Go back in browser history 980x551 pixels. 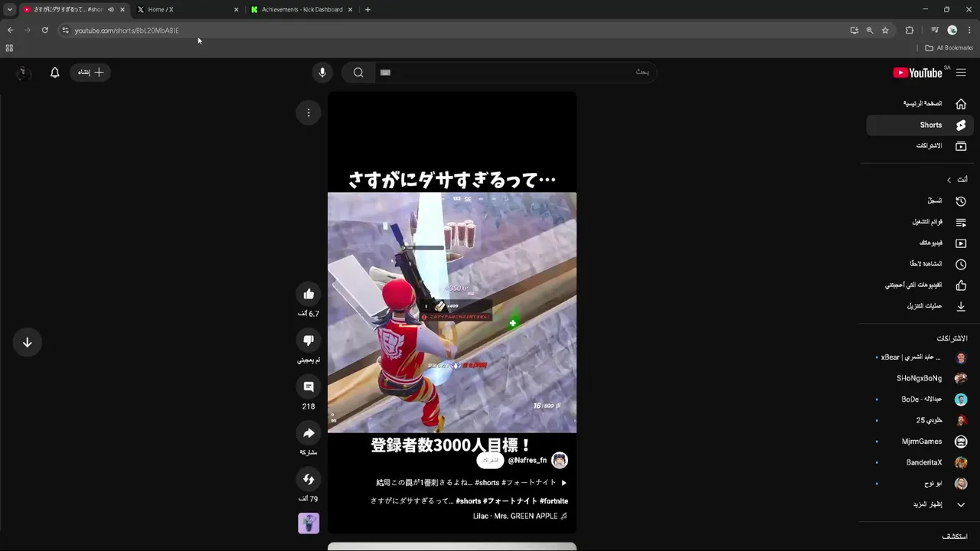click(x=10, y=30)
